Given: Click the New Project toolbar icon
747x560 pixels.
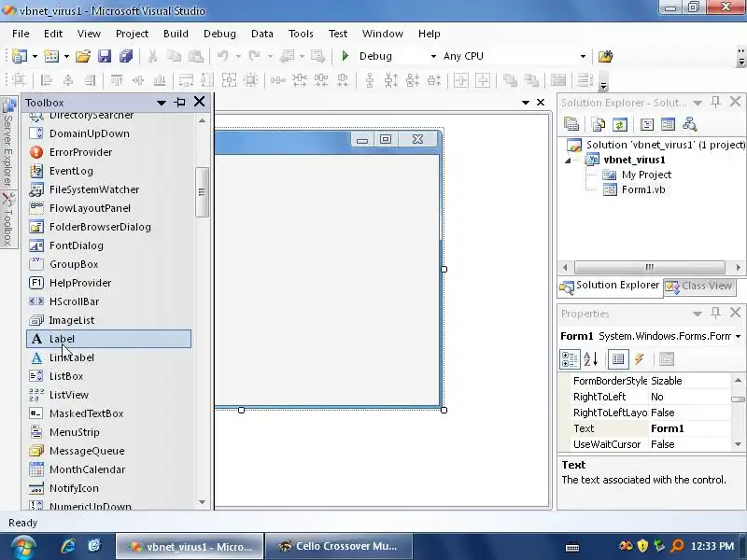Looking at the screenshot, I should point(19,56).
